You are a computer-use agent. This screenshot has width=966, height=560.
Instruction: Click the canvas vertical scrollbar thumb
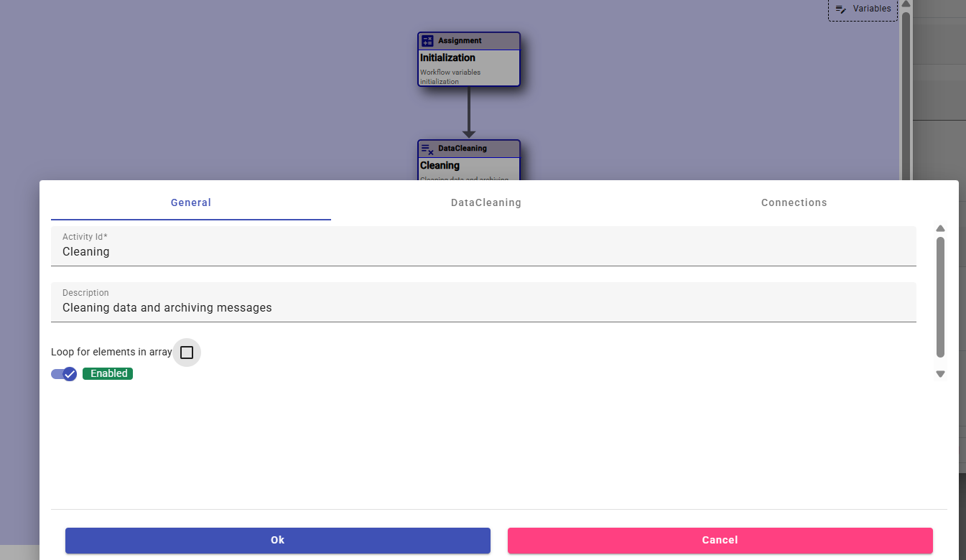pos(906,93)
